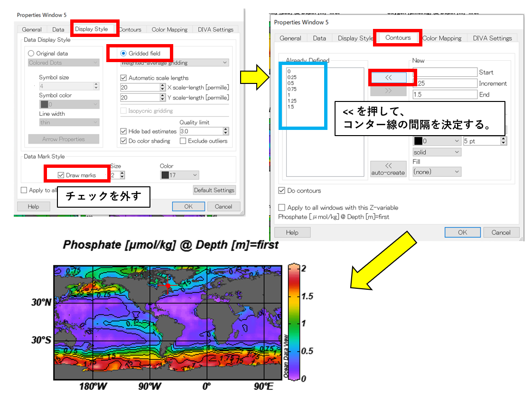Select Gridded field radio button
Image resolution: width=532 pixels, height=394 pixels.
point(123,54)
